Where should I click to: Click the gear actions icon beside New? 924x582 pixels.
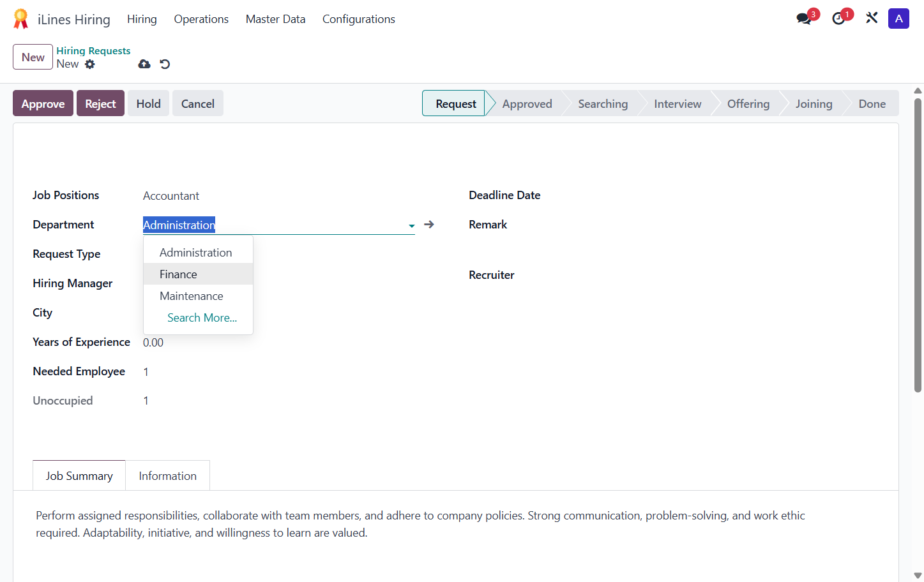pyautogui.click(x=90, y=64)
